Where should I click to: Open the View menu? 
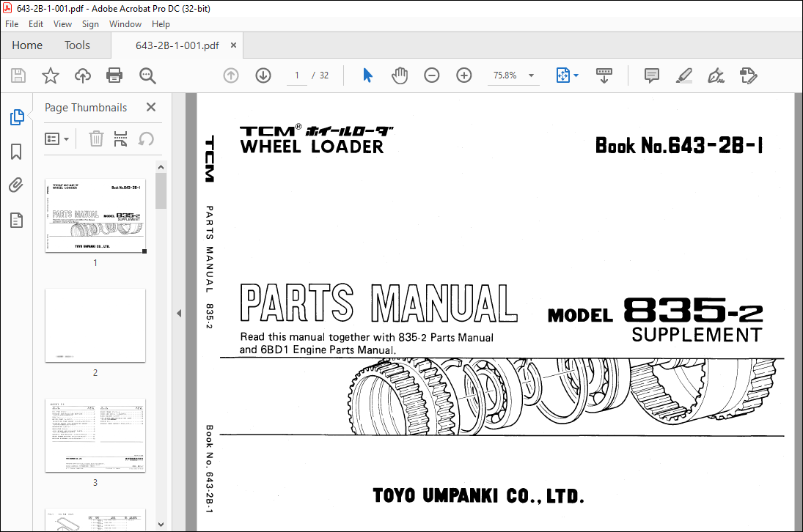coord(62,24)
